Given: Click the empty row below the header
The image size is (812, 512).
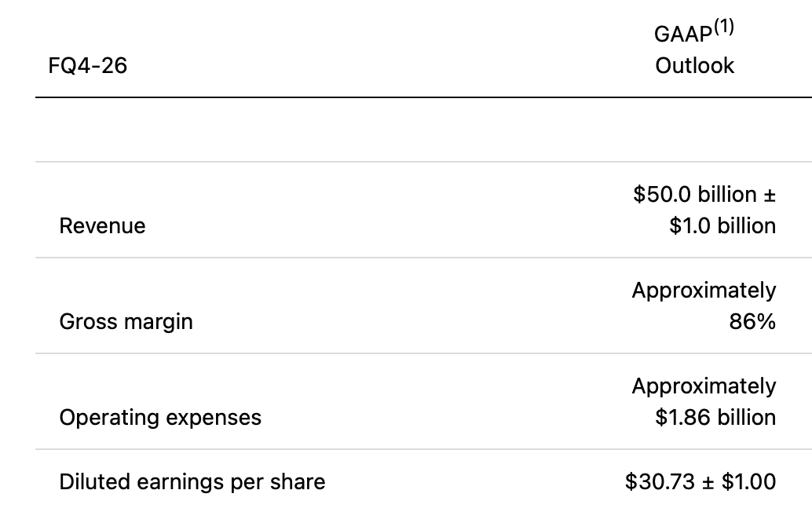Looking at the screenshot, I should point(423,130).
